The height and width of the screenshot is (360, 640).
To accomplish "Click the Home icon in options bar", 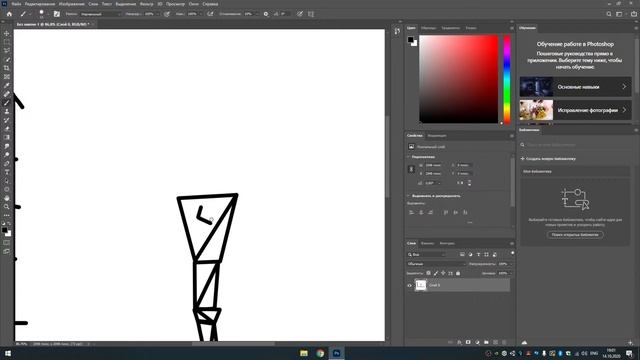I will click(x=9, y=14).
